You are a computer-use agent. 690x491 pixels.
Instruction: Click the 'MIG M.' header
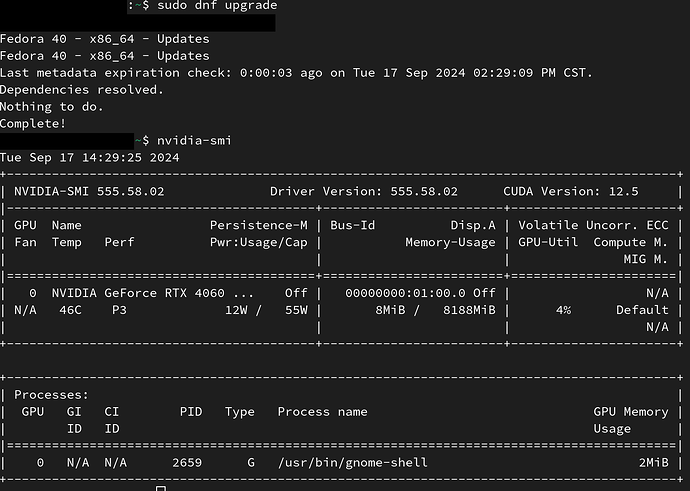pos(646,259)
